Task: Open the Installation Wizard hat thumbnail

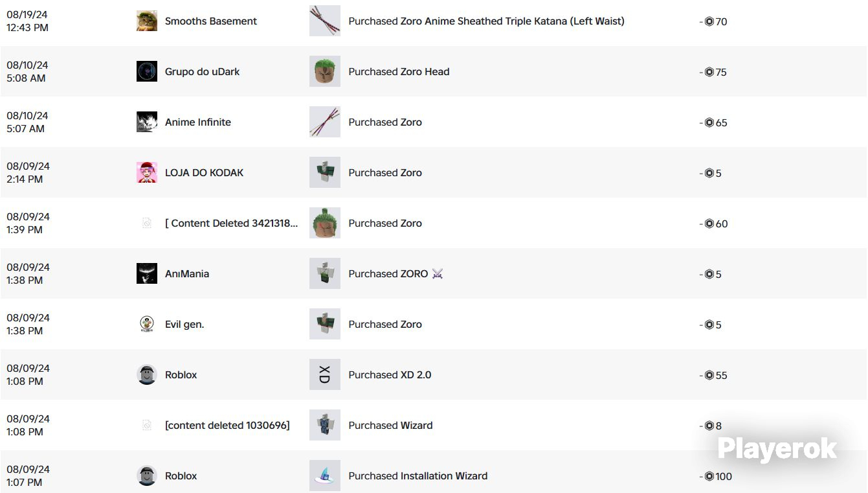Action: point(325,476)
